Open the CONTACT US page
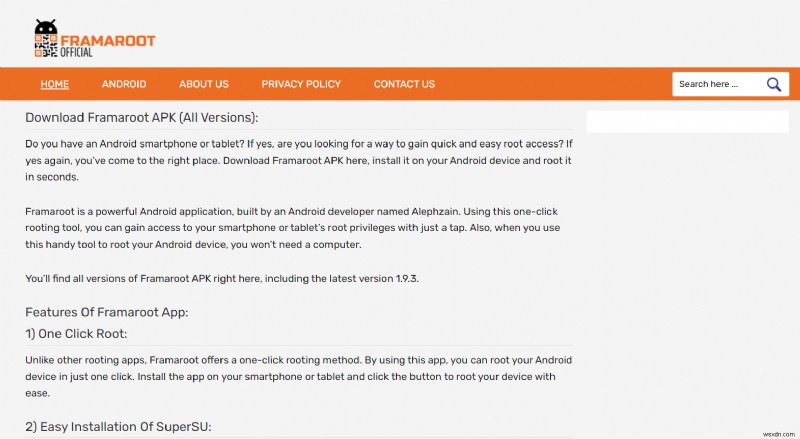This screenshot has width=800, height=439. click(x=404, y=84)
